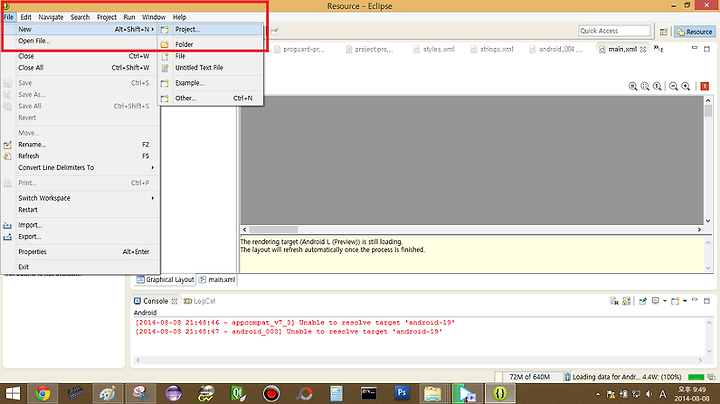
Task: Open dropdown arrow beside Open Console icon
Action: point(685,301)
